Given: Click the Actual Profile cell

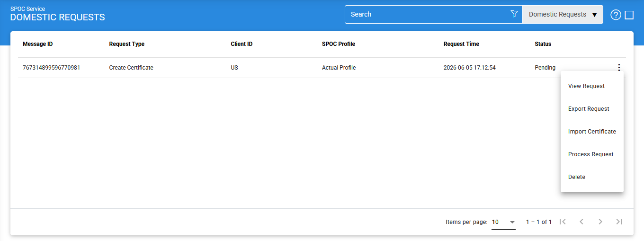Looking at the screenshot, I should (x=339, y=68).
